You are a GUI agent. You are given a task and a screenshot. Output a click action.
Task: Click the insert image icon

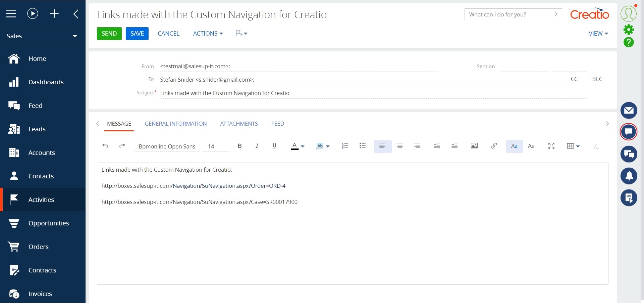(x=474, y=146)
